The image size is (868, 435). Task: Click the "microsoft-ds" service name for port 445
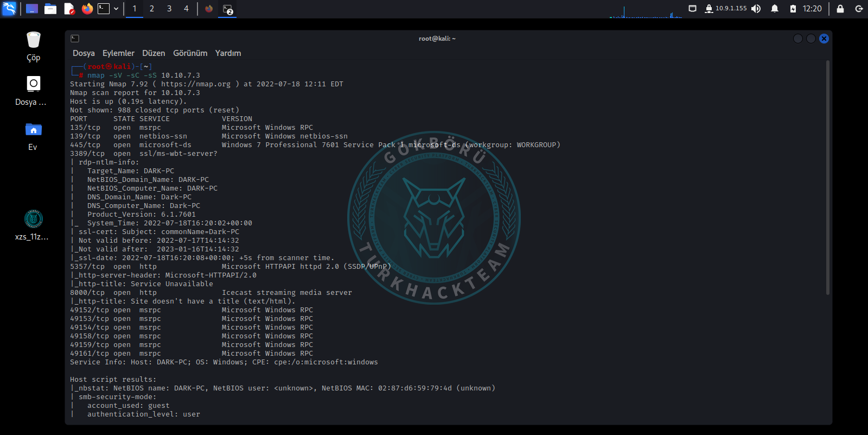[165, 145]
